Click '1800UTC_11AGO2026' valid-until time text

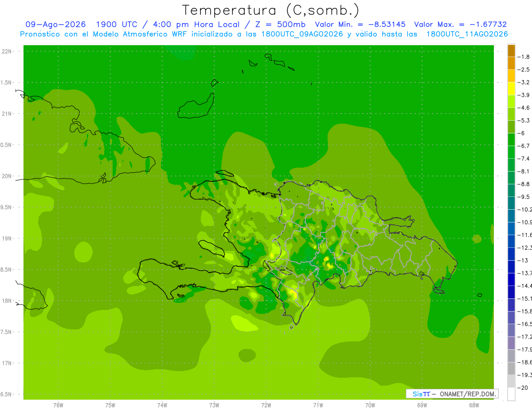pos(467,34)
